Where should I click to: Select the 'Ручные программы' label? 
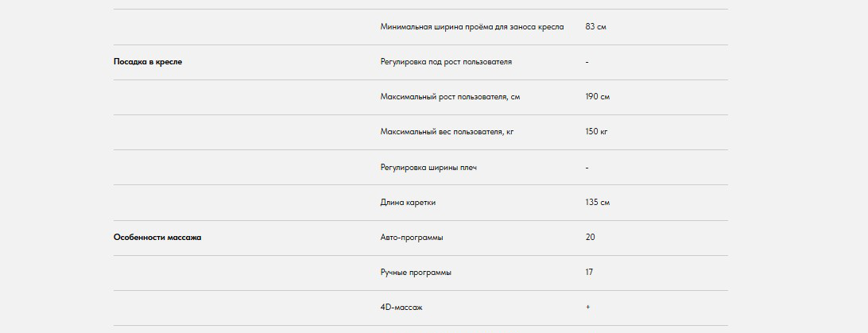(x=416, y=273)
